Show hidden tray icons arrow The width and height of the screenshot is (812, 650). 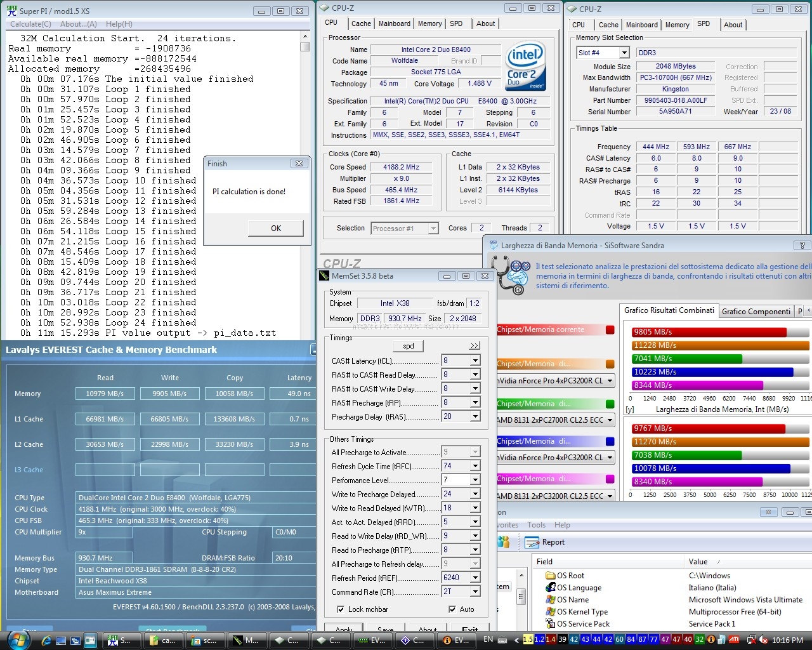click(x=516, y=640)
